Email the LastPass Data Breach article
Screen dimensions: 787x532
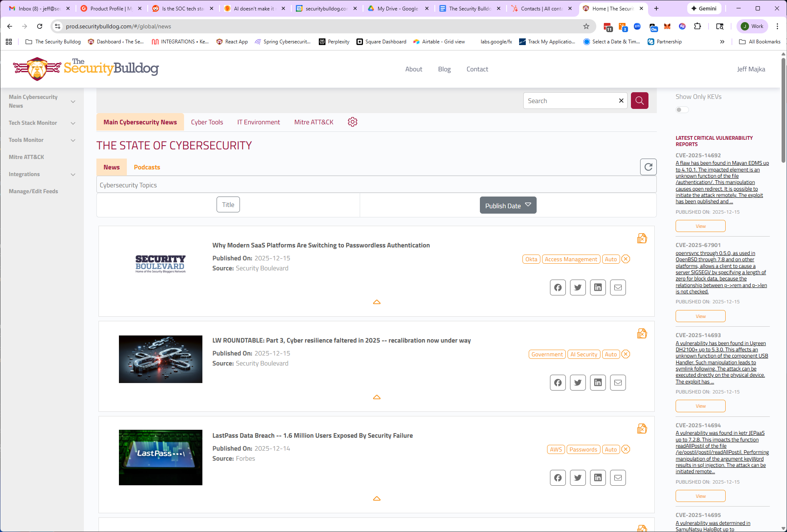click(618, 478)
